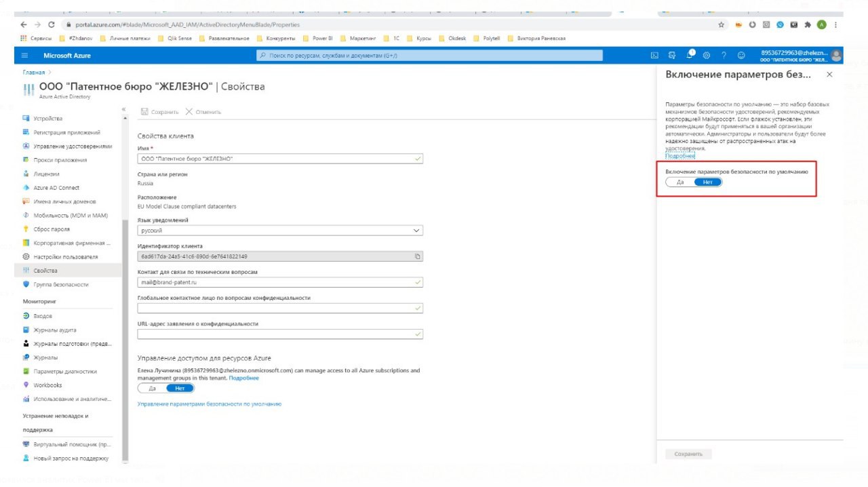The width and height of the screenshot is (868, 487).
Task: Open Виртуальный помощник sidebar item
Action: [x=71, y=444]
